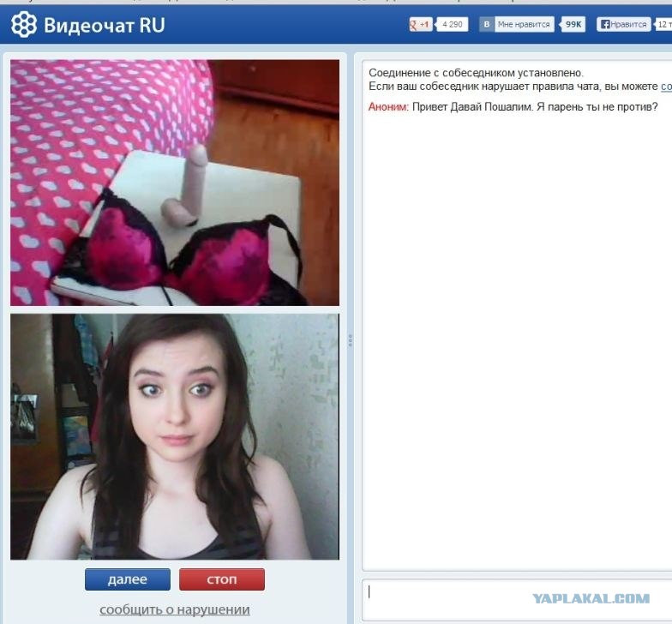The width and height of the screenshot is (672, 624).
Task: Click the chat message 'Привет Давай Пошалим'
Action: tap(473, 106)
